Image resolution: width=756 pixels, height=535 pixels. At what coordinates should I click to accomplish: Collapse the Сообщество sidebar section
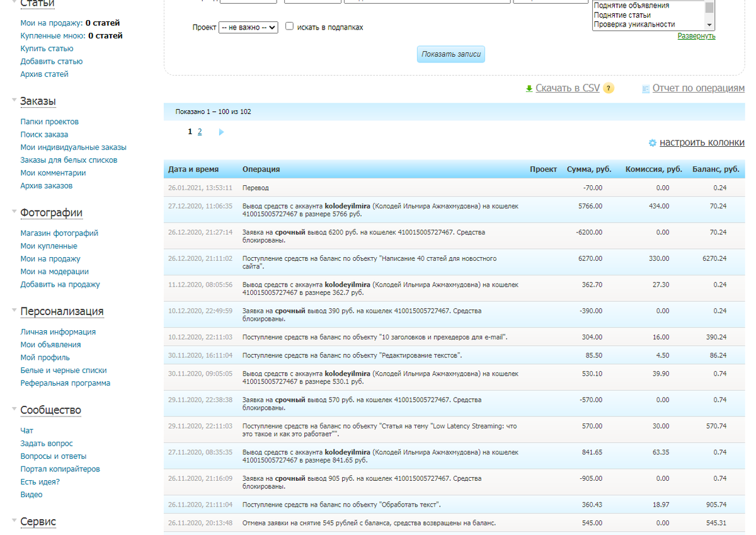[x=14, y=410]
